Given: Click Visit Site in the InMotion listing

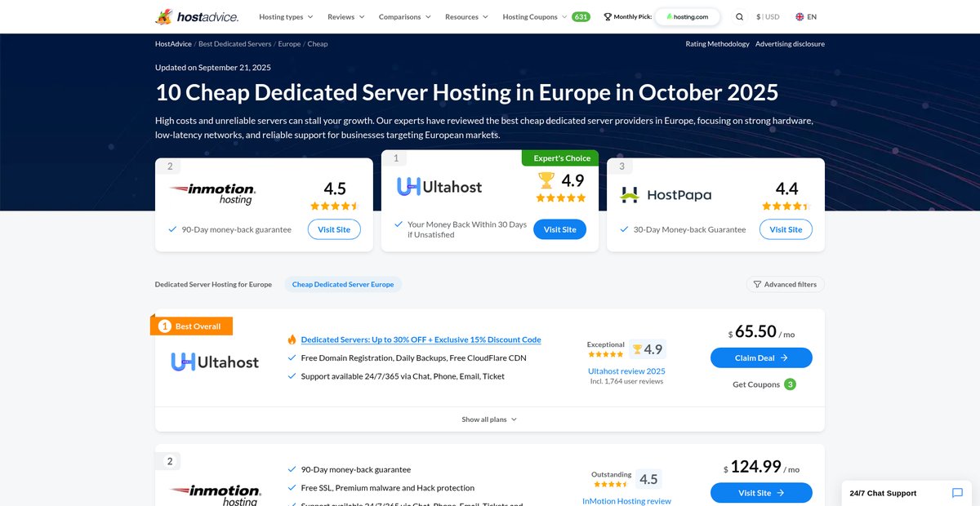Looking at the screenshot, I should tap(761, 493).
